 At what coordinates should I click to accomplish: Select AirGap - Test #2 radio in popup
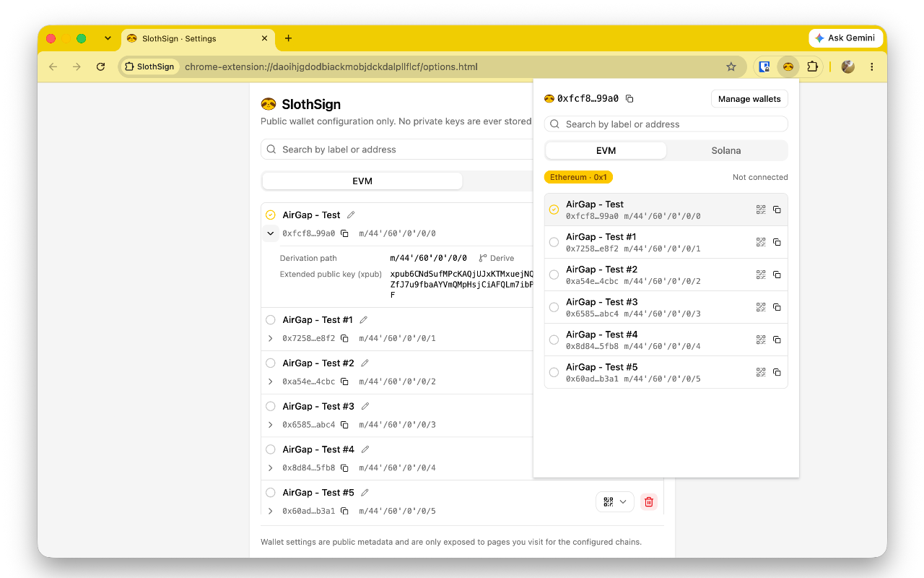click(x=554, y=275)
